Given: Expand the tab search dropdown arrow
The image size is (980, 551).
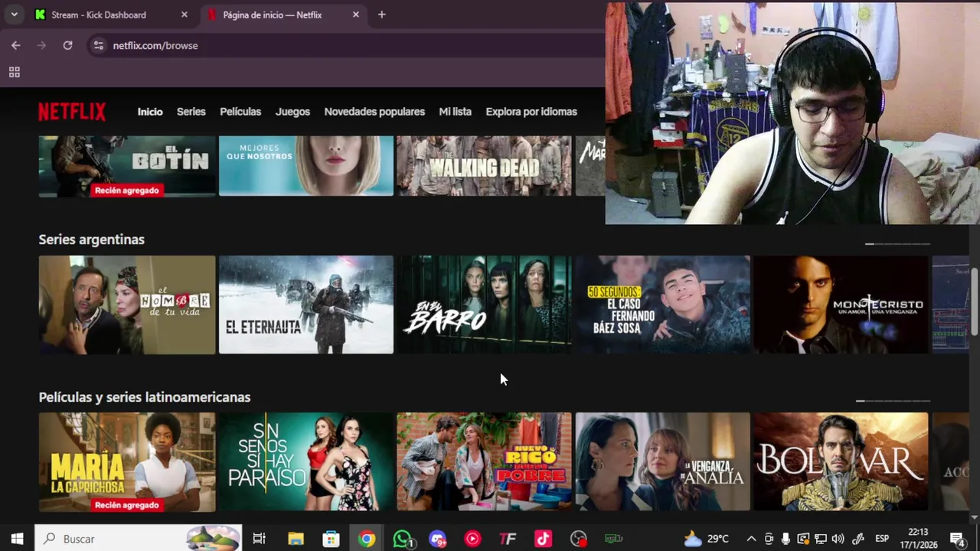Looking at the screenshot, I should (14, 15).
